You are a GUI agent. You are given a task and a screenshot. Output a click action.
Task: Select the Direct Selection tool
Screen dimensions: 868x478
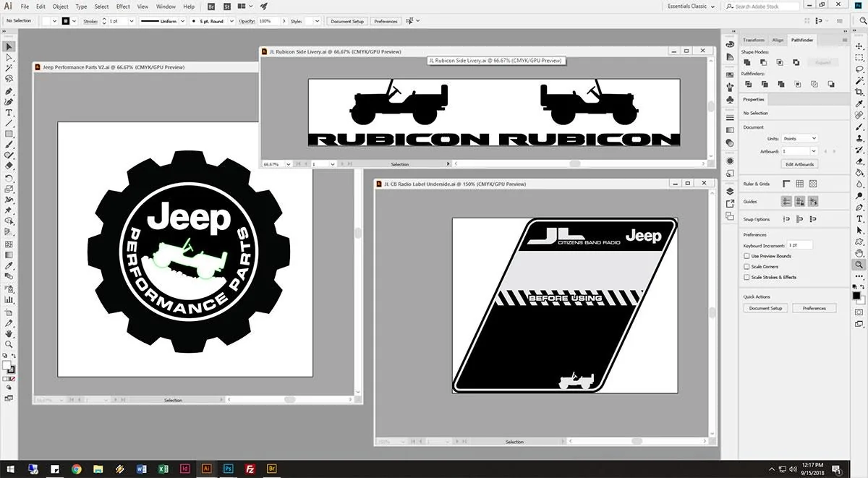[x=9, y=57]
